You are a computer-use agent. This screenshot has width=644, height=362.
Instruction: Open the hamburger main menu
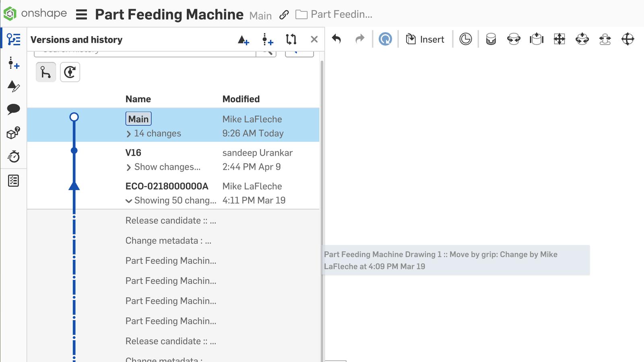tap(81, 15)
